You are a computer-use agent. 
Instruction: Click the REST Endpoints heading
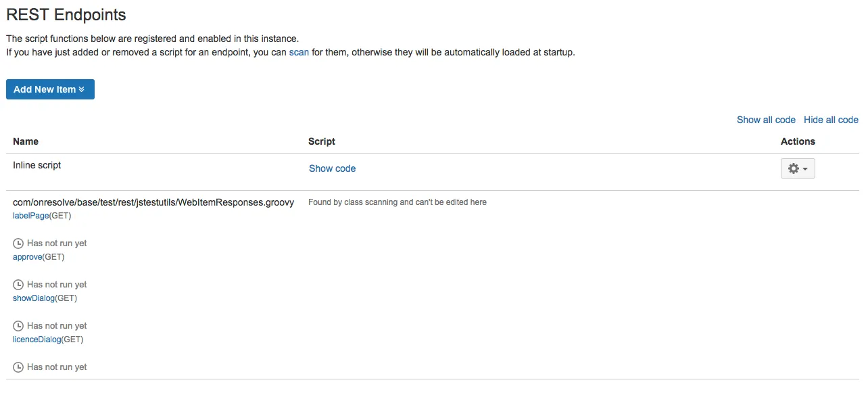(66, 14)
